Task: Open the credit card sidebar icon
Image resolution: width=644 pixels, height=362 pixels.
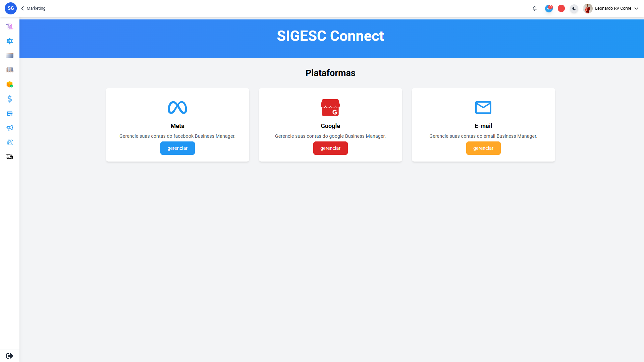Action: [10, 55]
